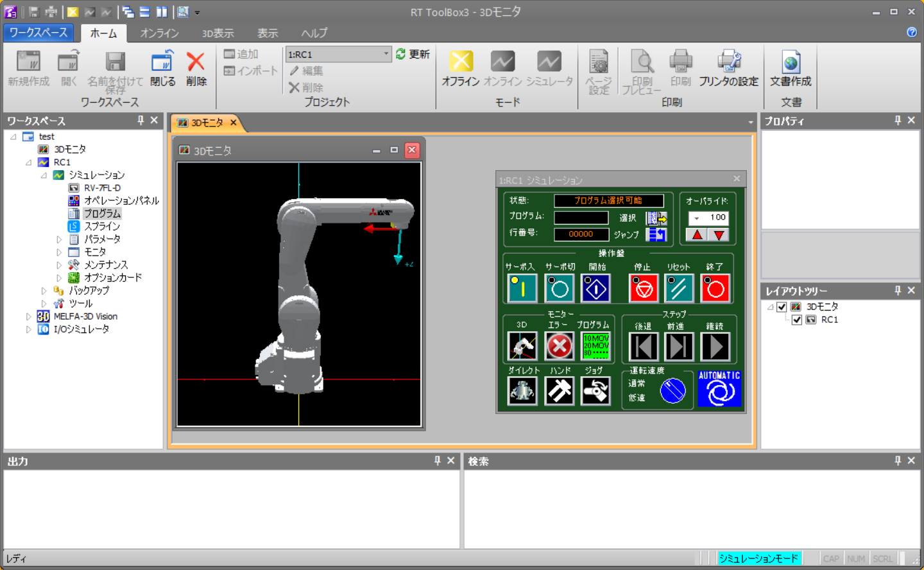
Task: Click the 新規作成 workspace icon
Action: coord(28,69)
